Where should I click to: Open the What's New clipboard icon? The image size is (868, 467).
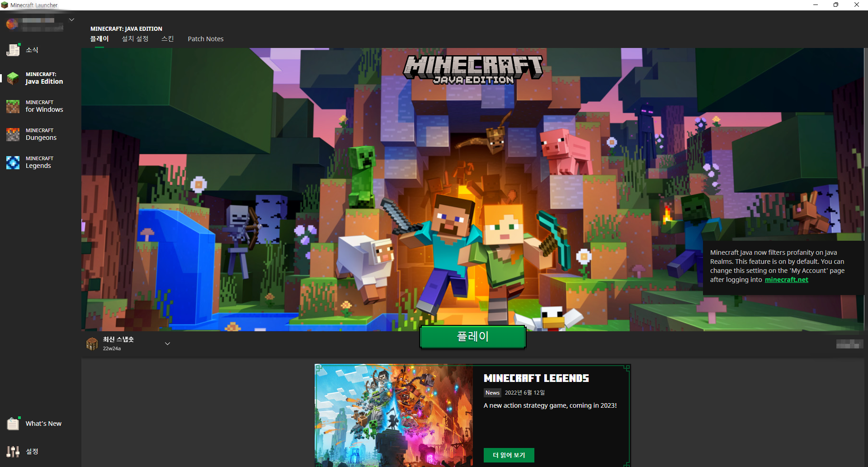click(13, 423)
